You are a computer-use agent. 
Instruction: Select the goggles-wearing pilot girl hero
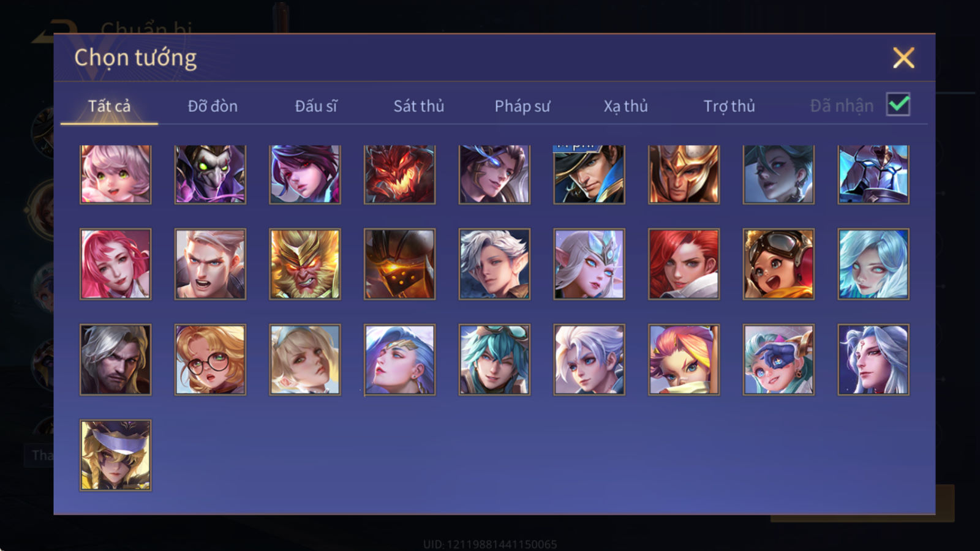click(x=778, y=264)
